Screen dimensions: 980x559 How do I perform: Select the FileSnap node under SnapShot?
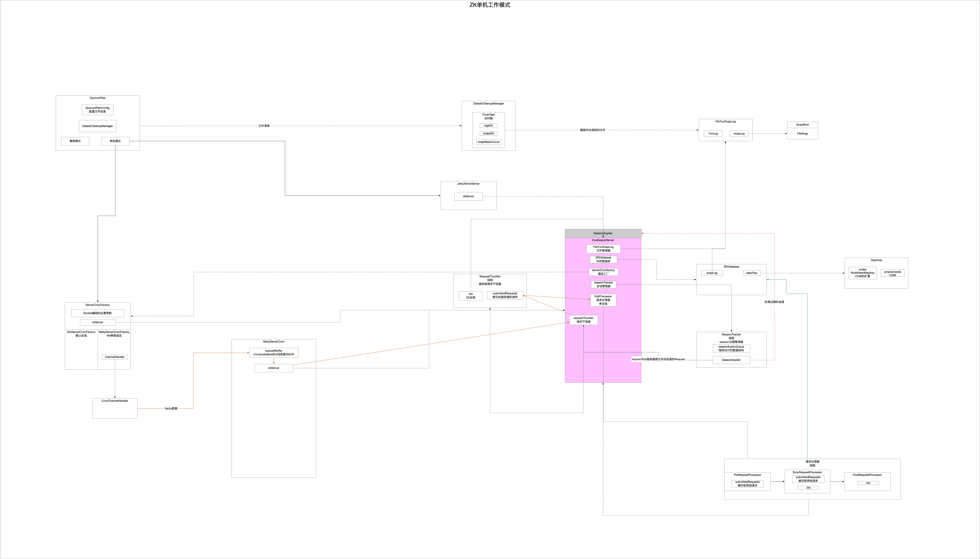pos(802,134)
